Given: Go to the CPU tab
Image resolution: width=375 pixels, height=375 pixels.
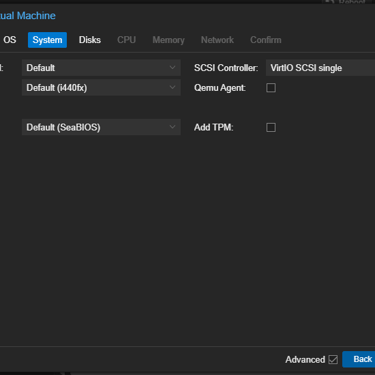Looking at the screenshot, I should coord(126,40).
